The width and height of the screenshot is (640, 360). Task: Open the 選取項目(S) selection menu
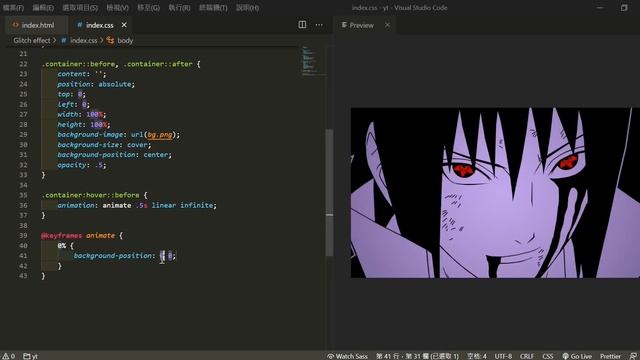tap(80, 8)
